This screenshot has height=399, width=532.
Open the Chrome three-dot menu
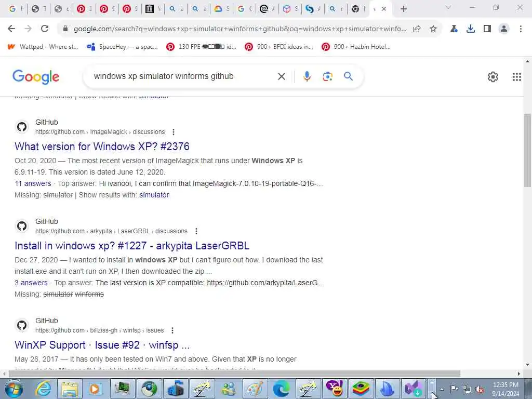[521, 29]
